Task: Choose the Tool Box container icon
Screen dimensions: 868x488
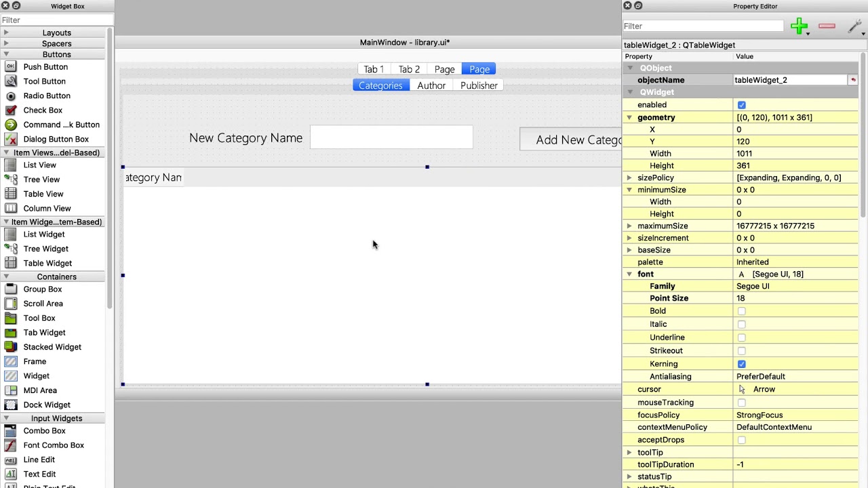Action: pos(11,319)
